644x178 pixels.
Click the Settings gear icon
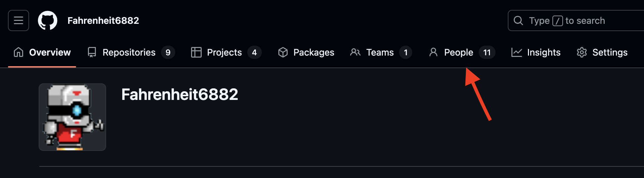point(582,52)
